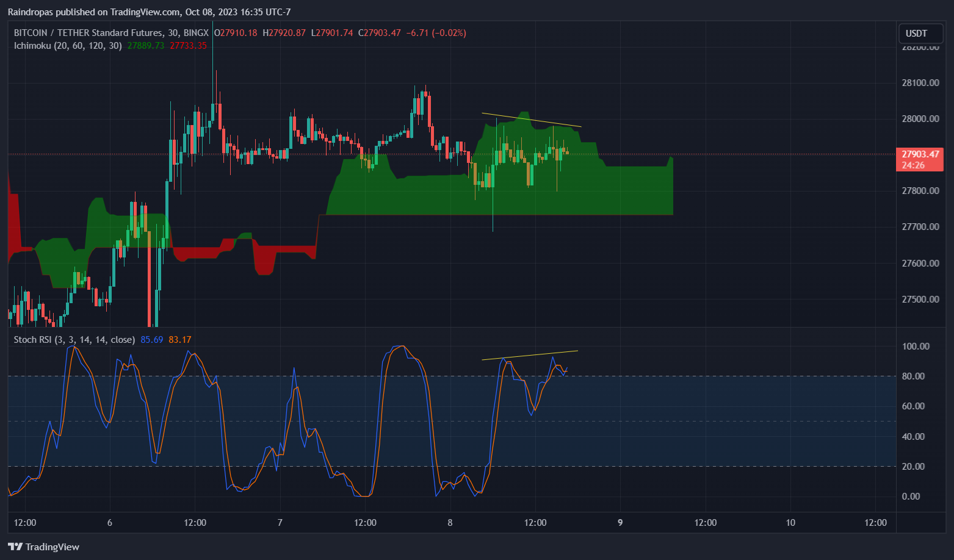The image size is (954, 560).
Task: Click the 27500.00 price scale label
Action: pos(920,299)
